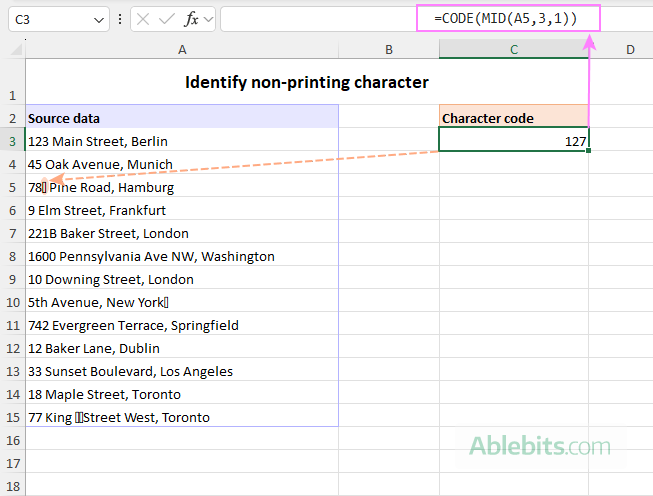Select row 14 header
653x496 pixels.
tap(12, 394)
